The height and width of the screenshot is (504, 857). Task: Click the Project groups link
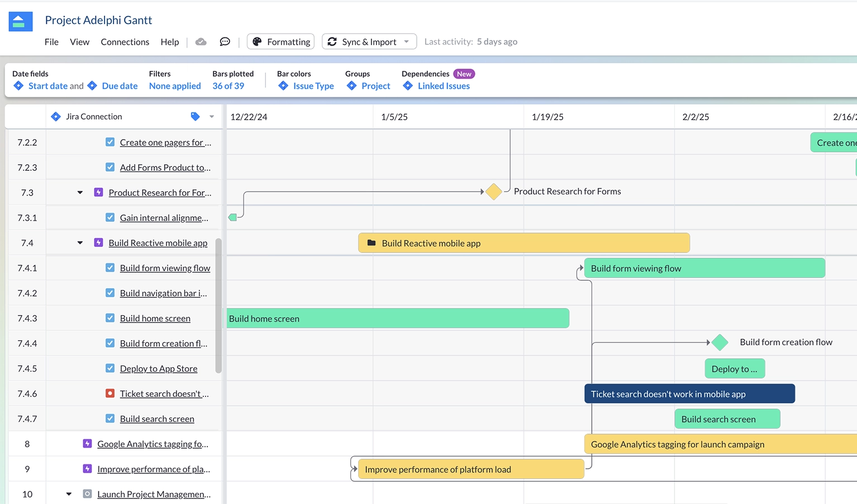pyautogui.click(x=376, y=85)
